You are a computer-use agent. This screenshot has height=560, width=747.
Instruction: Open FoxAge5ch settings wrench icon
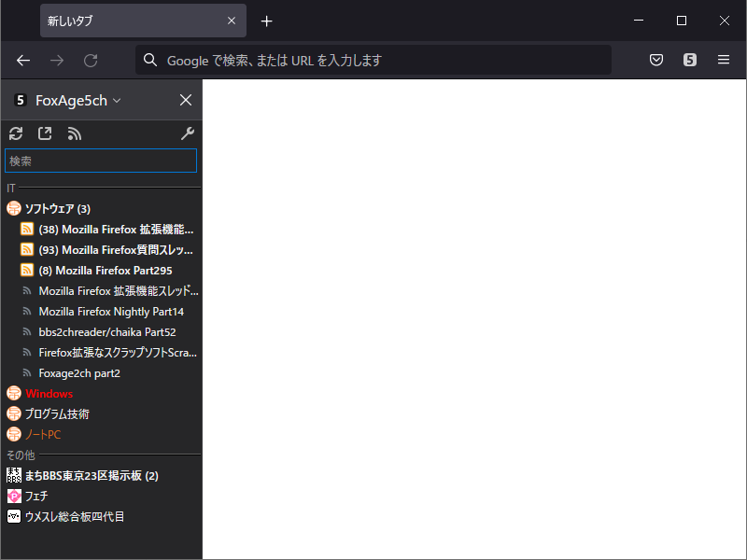[188, 133]
